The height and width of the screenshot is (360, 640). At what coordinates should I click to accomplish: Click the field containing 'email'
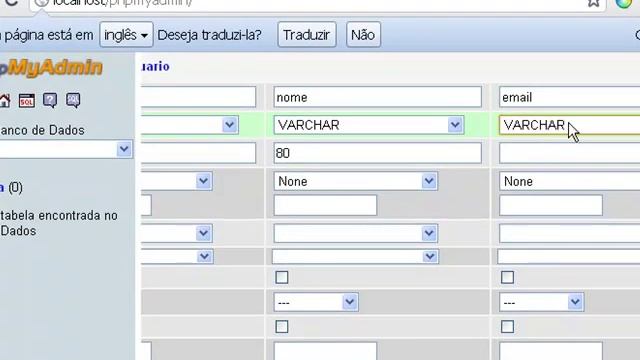click(569, 97)
